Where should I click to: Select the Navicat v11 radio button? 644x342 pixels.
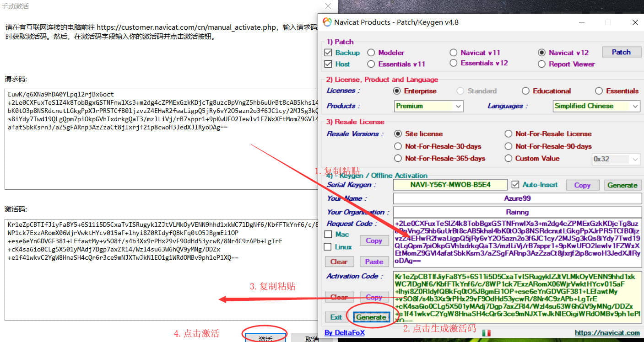click(x=453, y=53)
